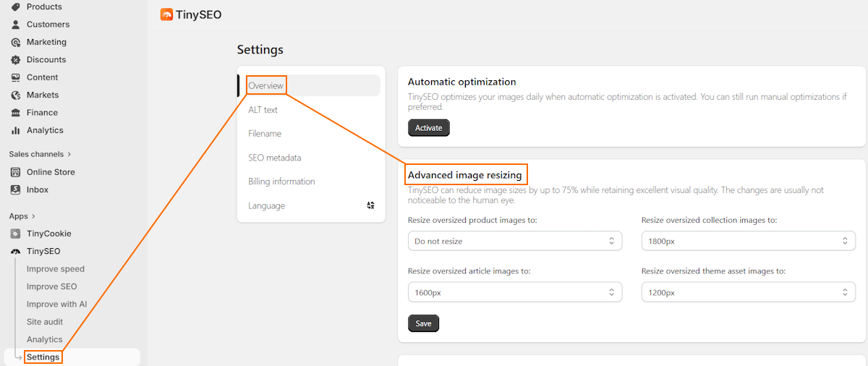The image size is (868, 366).
Task: Click the Finance bank icon
Action: (x=15, y=113)
